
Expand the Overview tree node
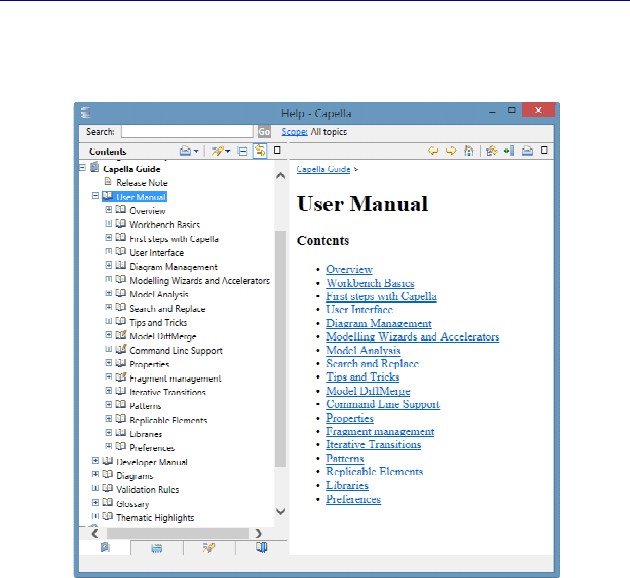coord(108,210)
